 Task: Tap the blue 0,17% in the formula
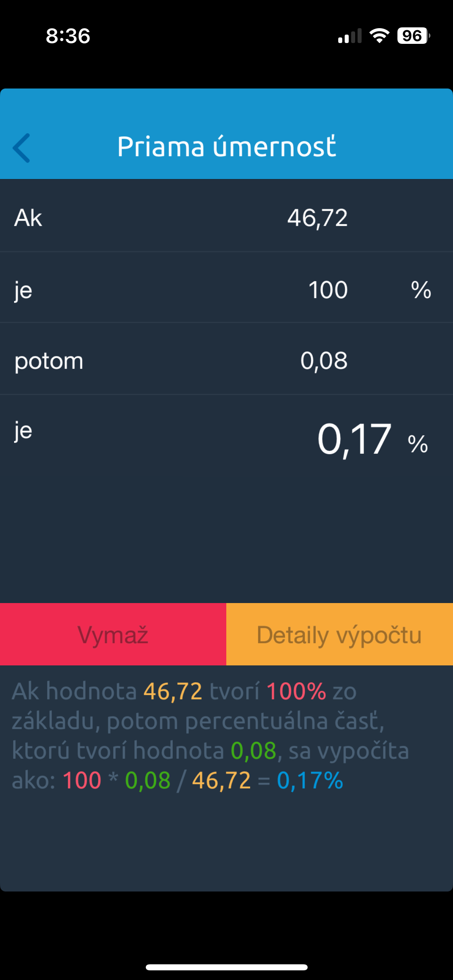pos(310,781)
